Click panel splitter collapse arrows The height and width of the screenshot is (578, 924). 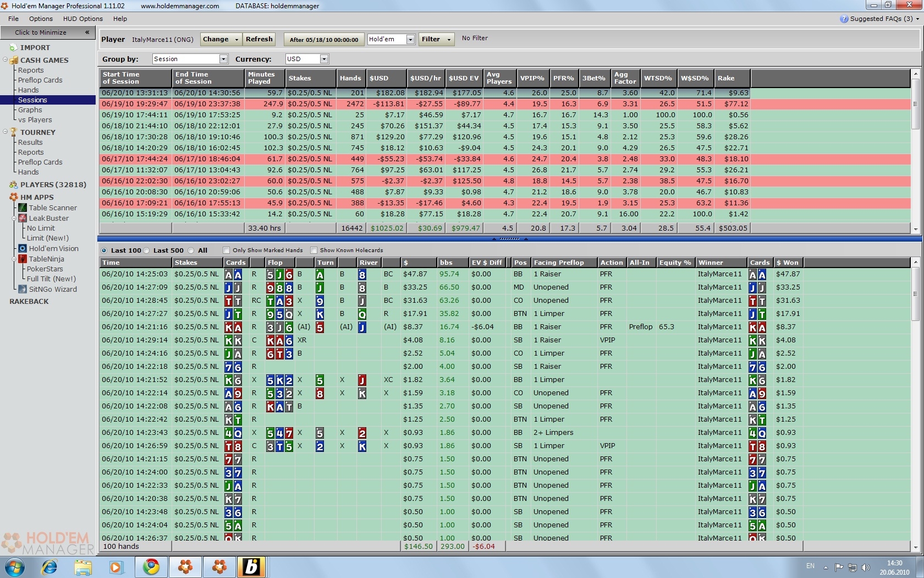[509, 239]
